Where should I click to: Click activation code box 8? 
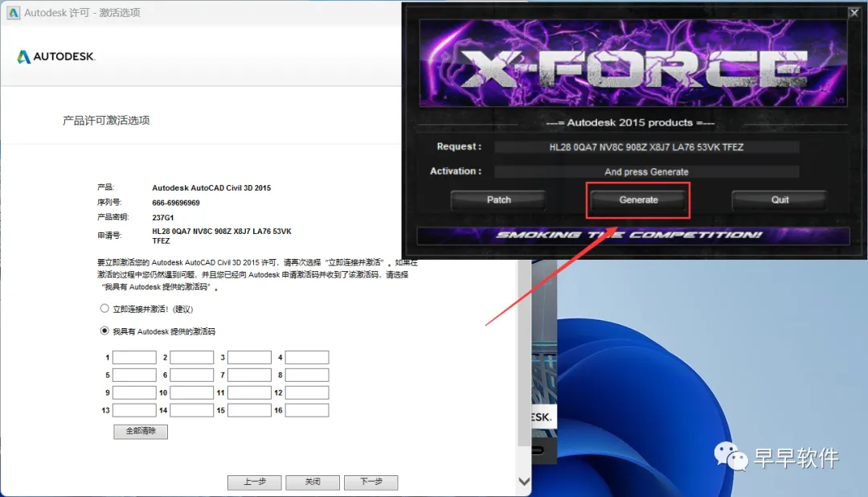(307, 375)
